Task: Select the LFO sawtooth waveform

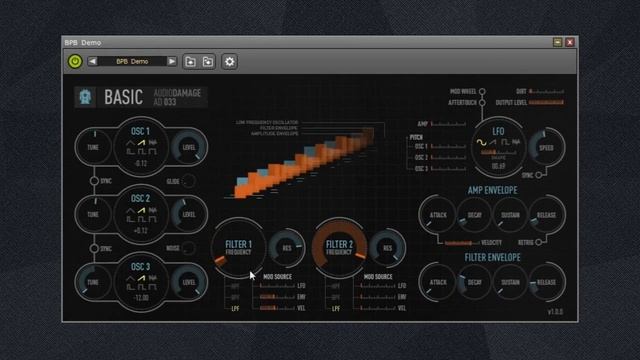Action: (493, 142)
